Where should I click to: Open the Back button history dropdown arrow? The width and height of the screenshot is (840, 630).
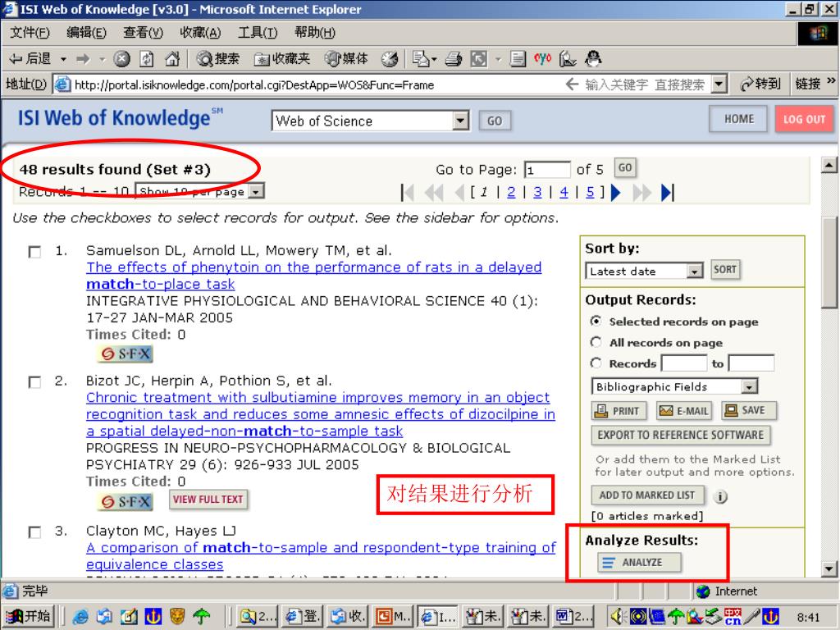[63, 58]
